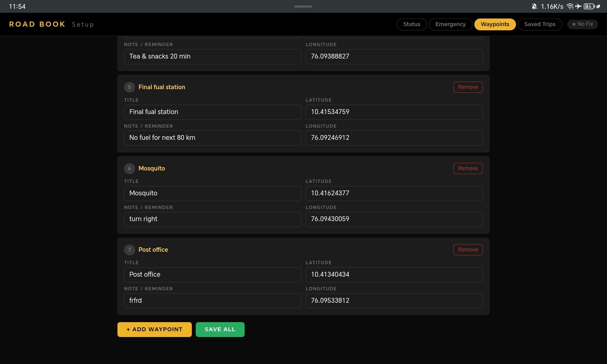Screen dimensions: 607x364
Task: Tap the Wi-Fi status icon
Action: [570, 6]
